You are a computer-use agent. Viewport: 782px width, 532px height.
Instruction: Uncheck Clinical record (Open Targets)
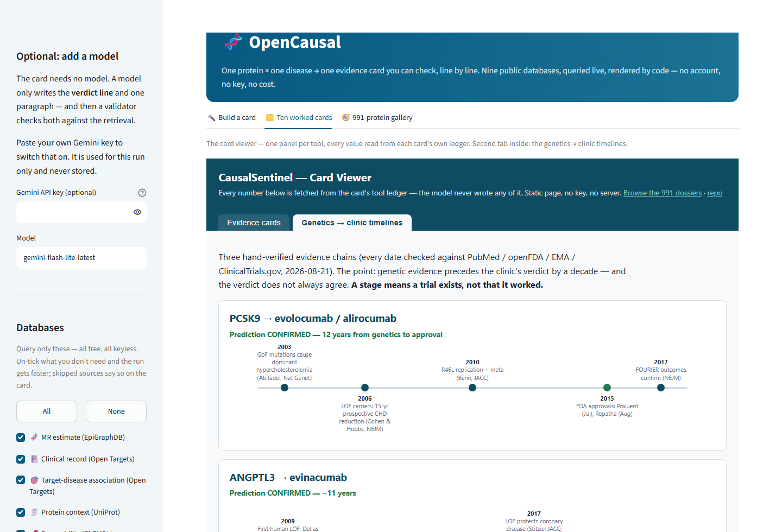pos(21,459)
